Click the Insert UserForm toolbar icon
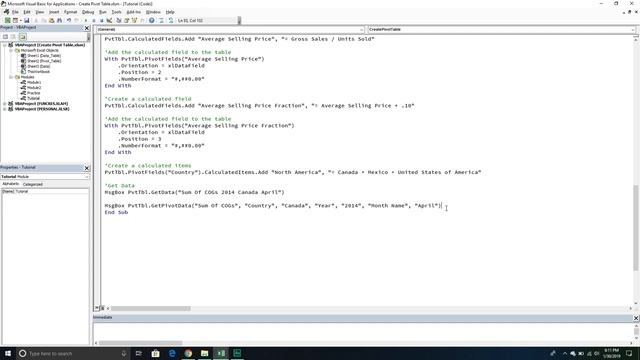 [15, 20]
